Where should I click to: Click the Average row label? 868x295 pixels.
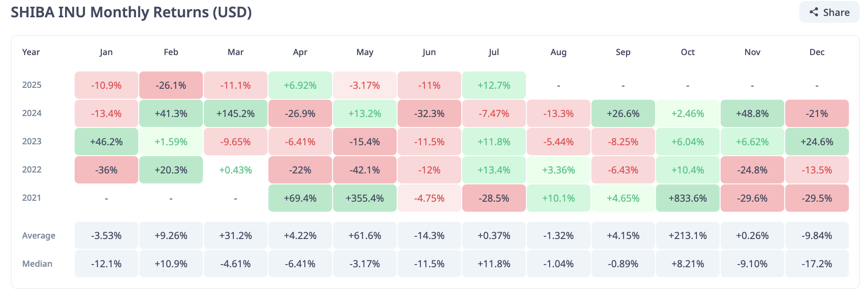pyautogui.click(x=39, y=235)
